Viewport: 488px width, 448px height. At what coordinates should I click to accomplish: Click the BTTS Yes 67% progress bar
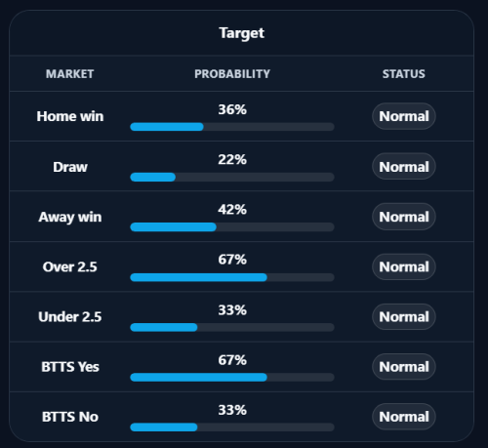(x=232, y=377)
